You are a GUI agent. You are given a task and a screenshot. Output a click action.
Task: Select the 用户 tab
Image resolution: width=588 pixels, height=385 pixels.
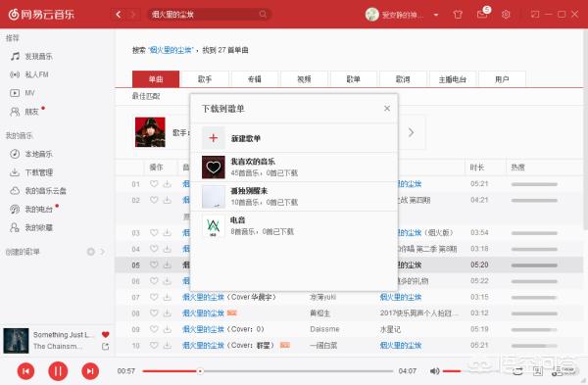(x=502, y=79)
